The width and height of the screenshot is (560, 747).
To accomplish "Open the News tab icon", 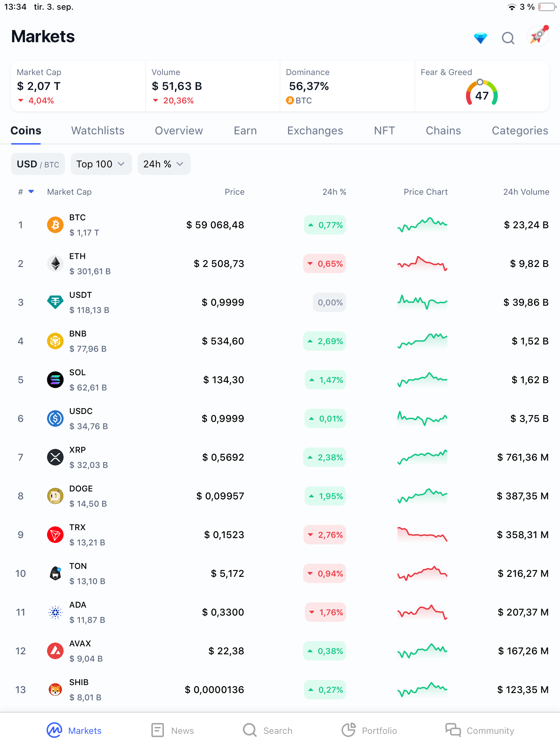I will tap(158, 730).
